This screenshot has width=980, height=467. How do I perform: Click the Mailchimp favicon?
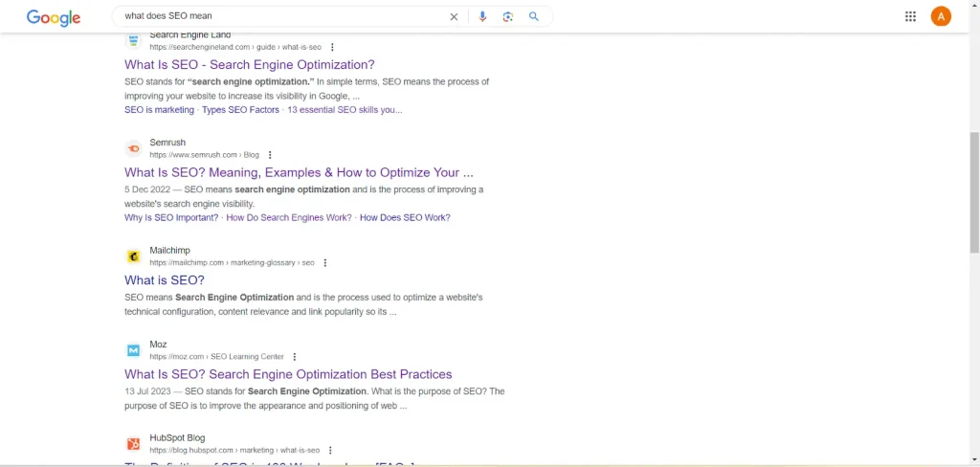(x=133, y=256)
